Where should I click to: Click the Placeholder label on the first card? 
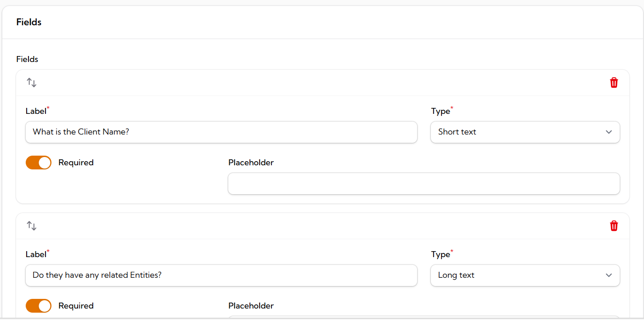click(x=251, y=162)
